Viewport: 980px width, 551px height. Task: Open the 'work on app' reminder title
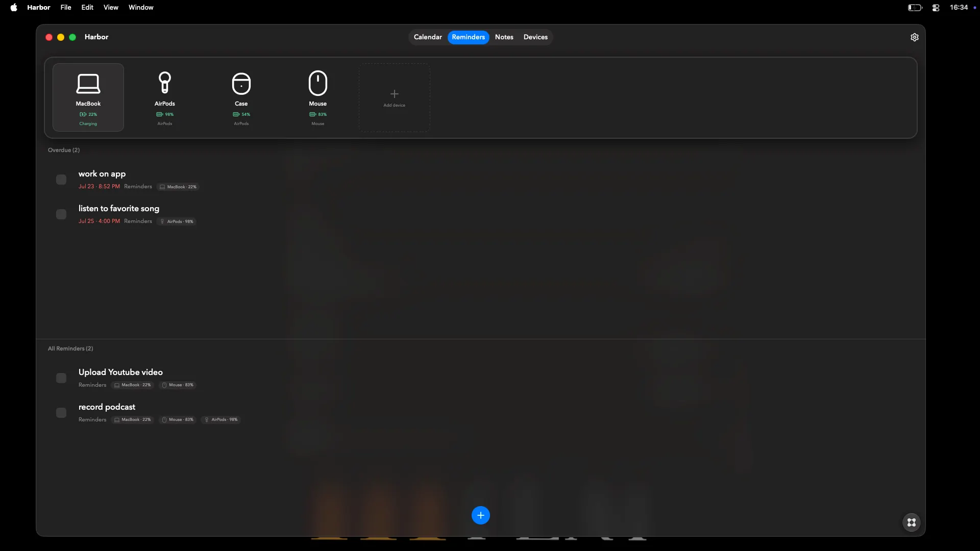[x=102, y=174]
